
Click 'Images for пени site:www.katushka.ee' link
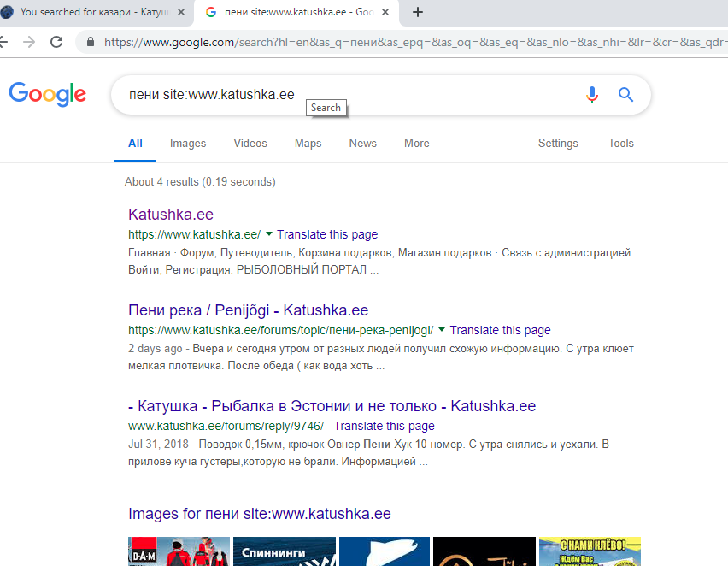(259, 514)
